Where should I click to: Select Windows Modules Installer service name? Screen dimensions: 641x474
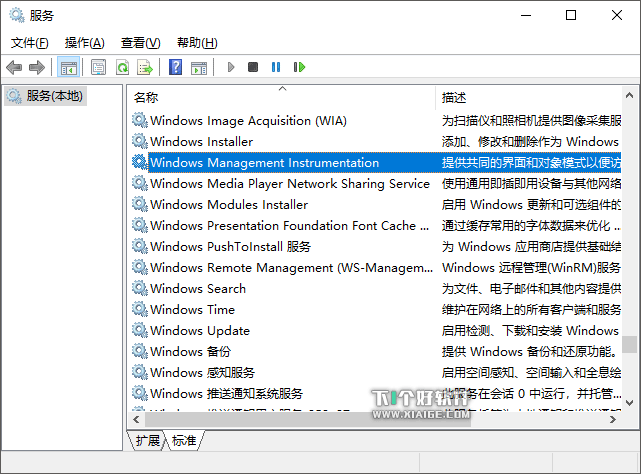[229, 204]
